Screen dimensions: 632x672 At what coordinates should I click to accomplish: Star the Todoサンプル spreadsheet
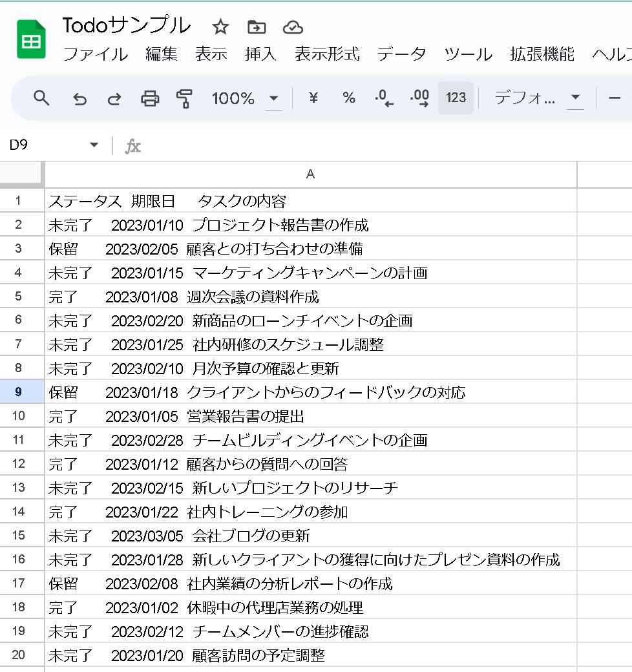coord(220,27)
